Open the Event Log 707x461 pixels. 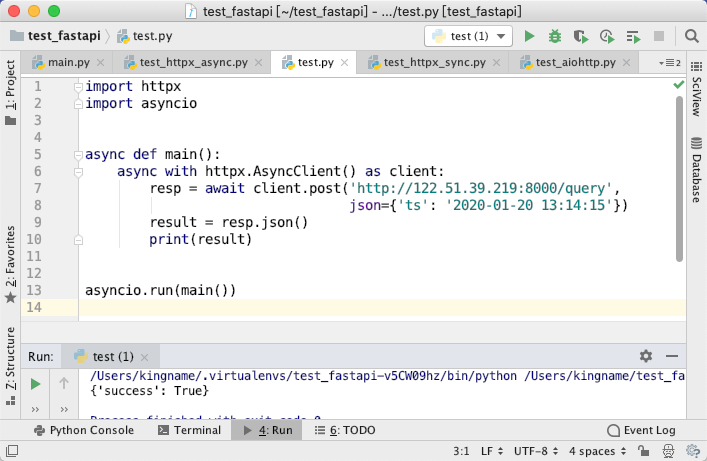tap(641, 430)
